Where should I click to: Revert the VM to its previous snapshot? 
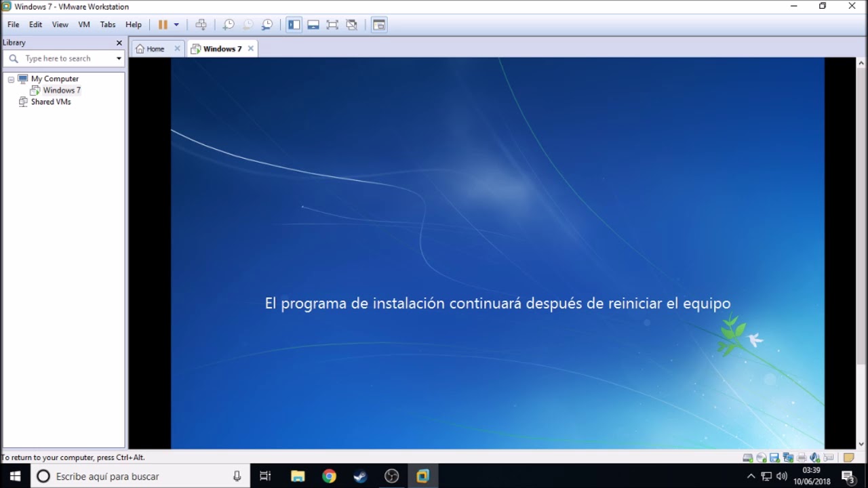click(x=248, y=24)
